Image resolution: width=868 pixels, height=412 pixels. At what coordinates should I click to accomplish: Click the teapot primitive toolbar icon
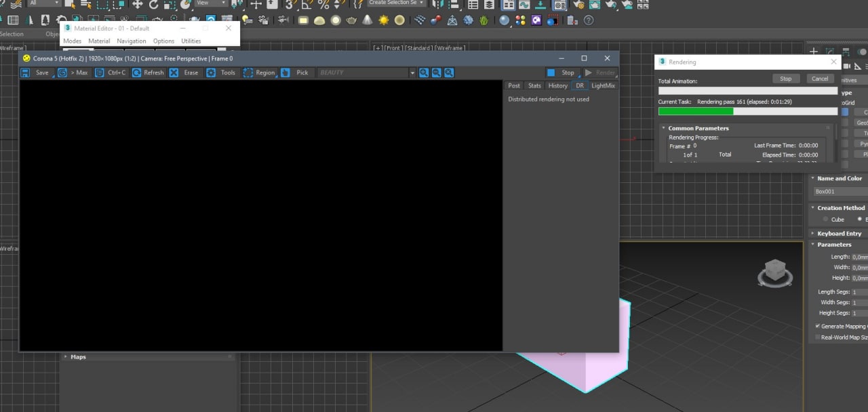pyautogui.click(x=351, y=20)
